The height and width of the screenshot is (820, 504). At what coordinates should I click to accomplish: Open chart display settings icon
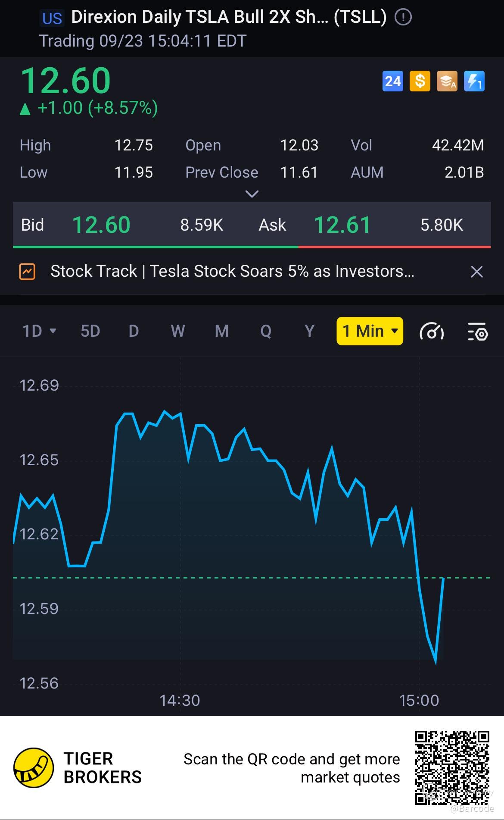[x=477, y=332]
